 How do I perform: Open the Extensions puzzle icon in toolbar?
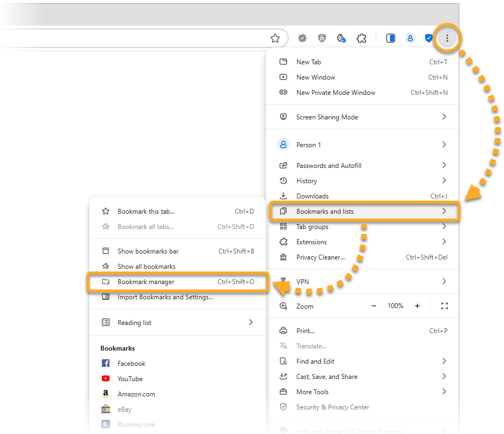pyautogui.click(x=361, y=38)
